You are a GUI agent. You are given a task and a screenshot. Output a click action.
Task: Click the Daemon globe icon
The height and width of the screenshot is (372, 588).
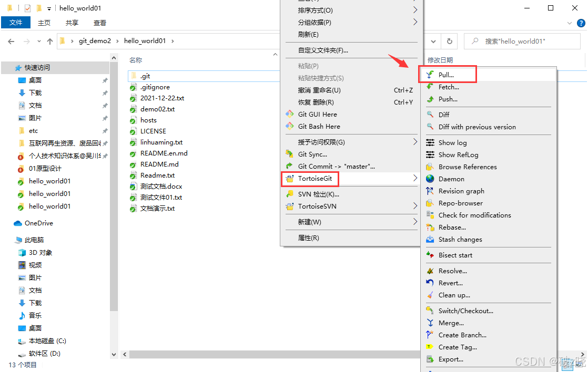(x=430, y=179)
